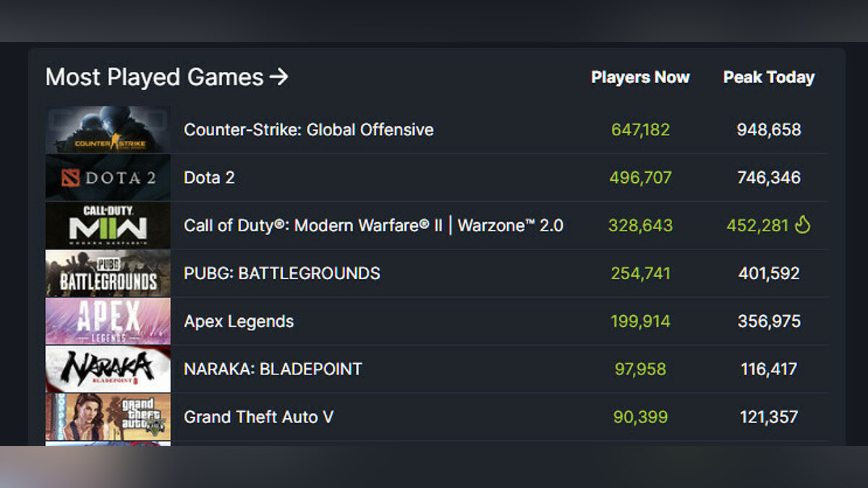Open the Counter-Strike: Global Offensive thumbnail
Screen dimensions: 868x488
coord(109,130)
